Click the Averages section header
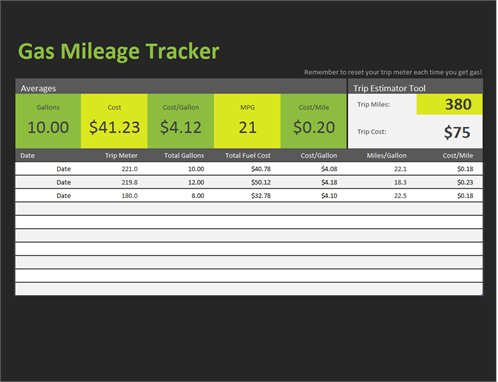The image size is (498, 382). click(x=38, y=88)
